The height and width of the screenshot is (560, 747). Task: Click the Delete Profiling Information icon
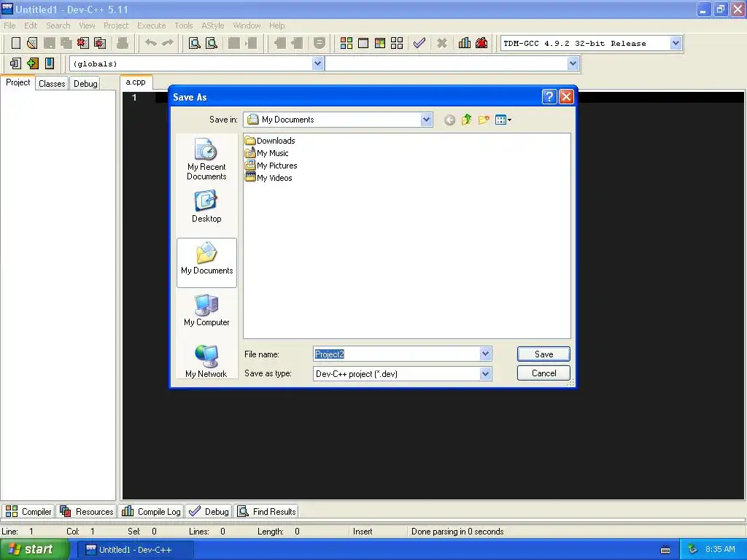(481, 43)
